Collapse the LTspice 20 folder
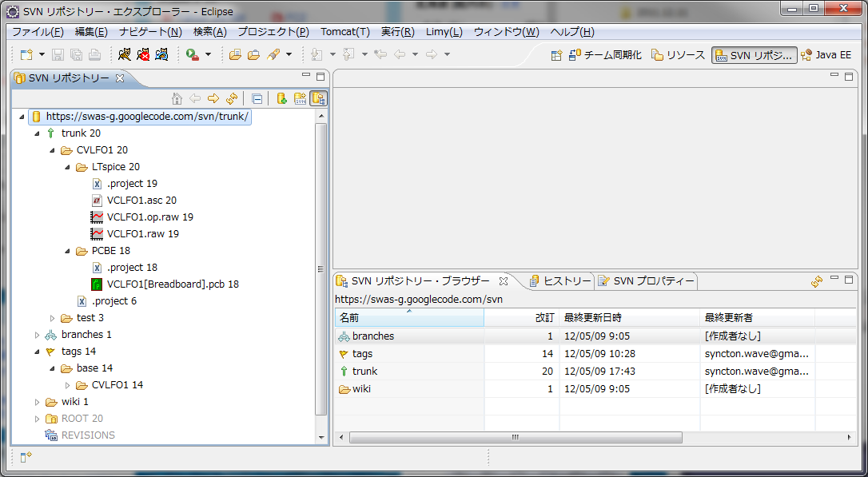This screenshot has height=477, width=868. [67, 167]
